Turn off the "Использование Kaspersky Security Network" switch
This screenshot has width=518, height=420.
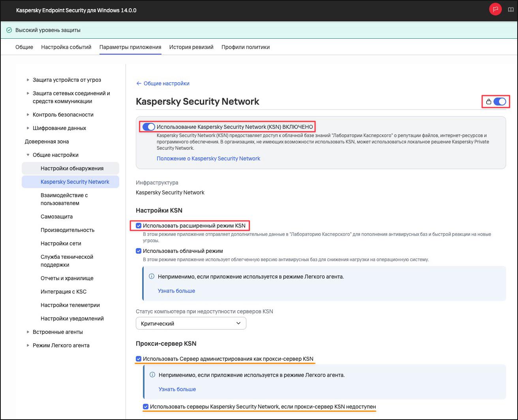click(148, 127)
